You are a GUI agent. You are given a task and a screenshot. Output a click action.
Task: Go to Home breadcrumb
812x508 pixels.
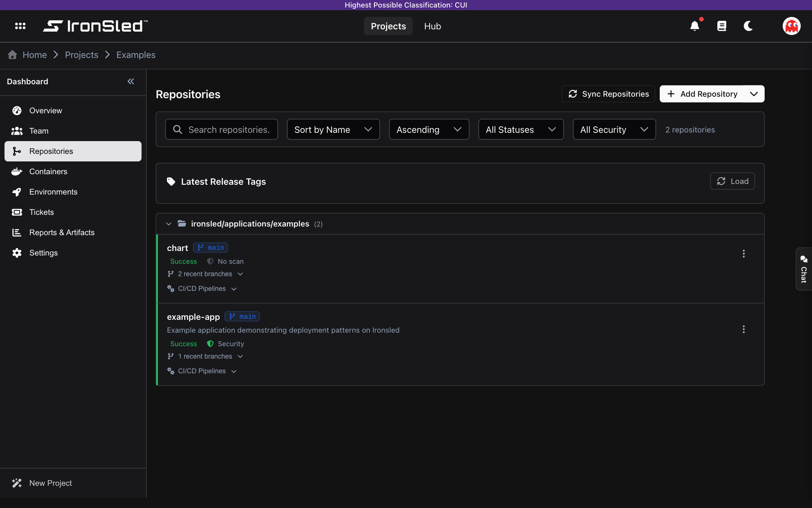tap(35, 55)
